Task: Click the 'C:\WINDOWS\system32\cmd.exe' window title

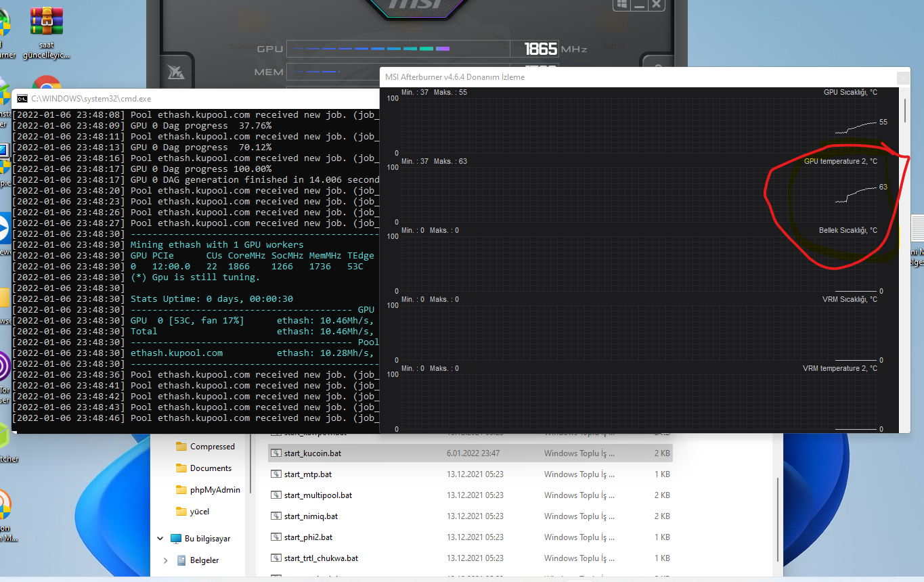Action: [x=91, y=98]
